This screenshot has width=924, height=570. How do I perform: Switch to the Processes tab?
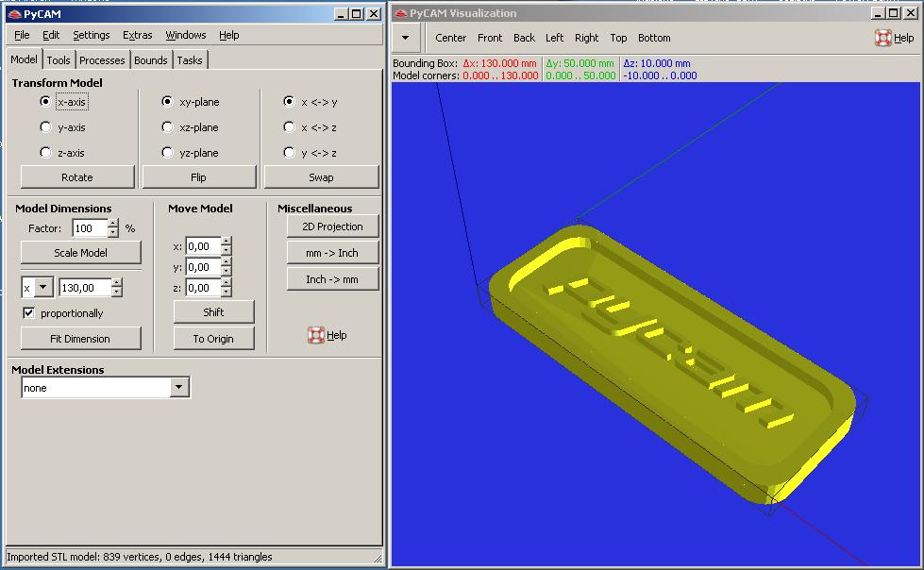(x=102, y=60)
